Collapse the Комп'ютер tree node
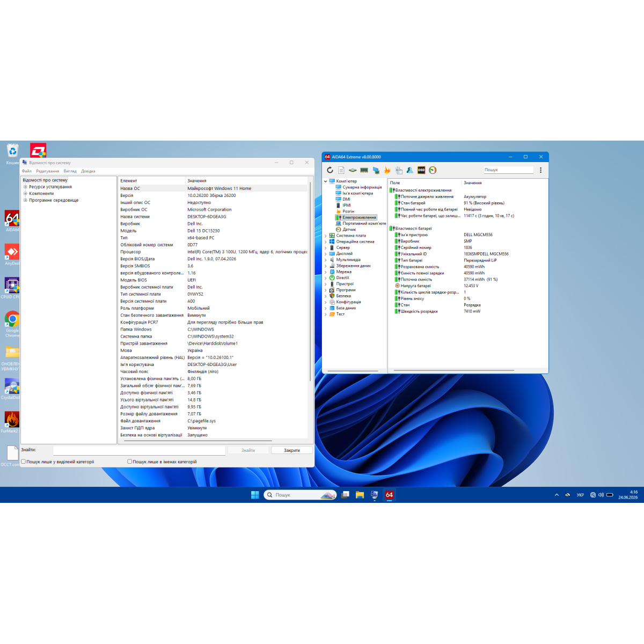Viewport: 644px width, 644px height. 325,181
